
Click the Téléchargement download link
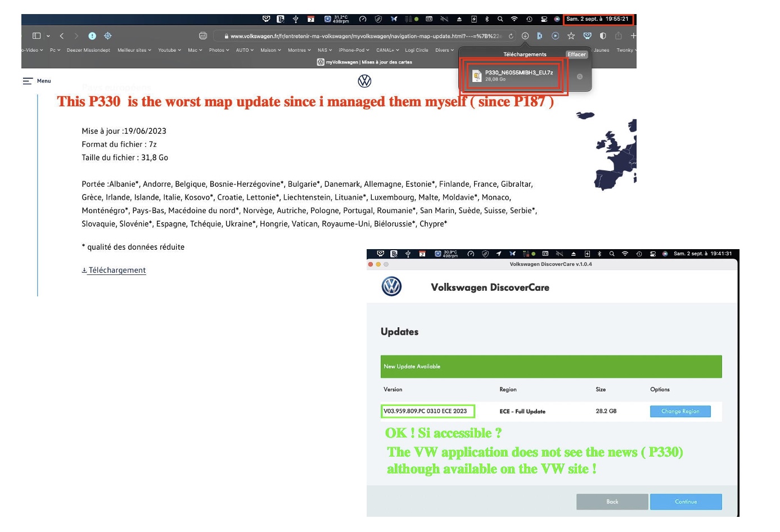click(114, 270)
